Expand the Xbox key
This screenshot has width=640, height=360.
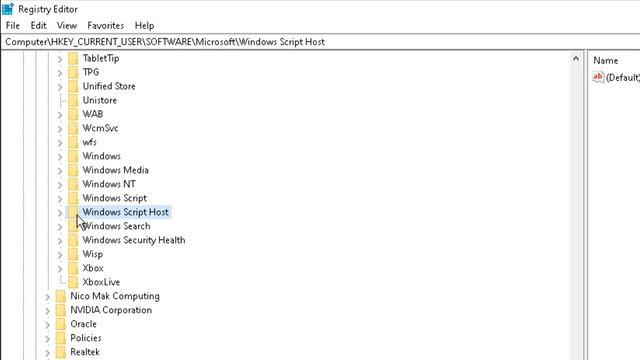(x=60, y=269)
